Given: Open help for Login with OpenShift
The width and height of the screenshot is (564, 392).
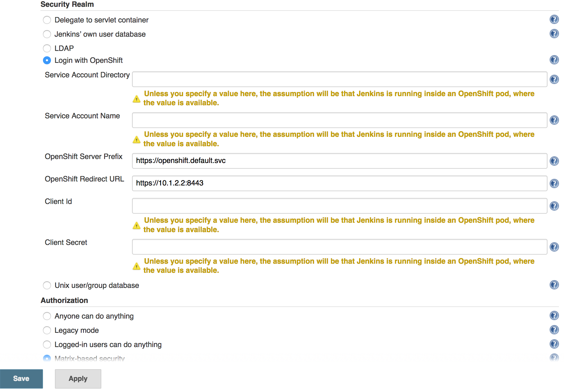Looking at the screenshot, I should [554, 60].
